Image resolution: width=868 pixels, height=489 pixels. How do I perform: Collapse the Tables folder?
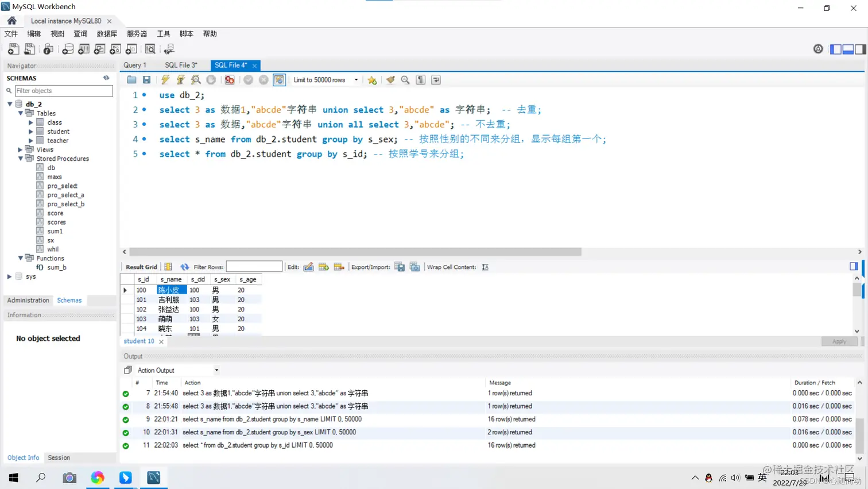21,113
